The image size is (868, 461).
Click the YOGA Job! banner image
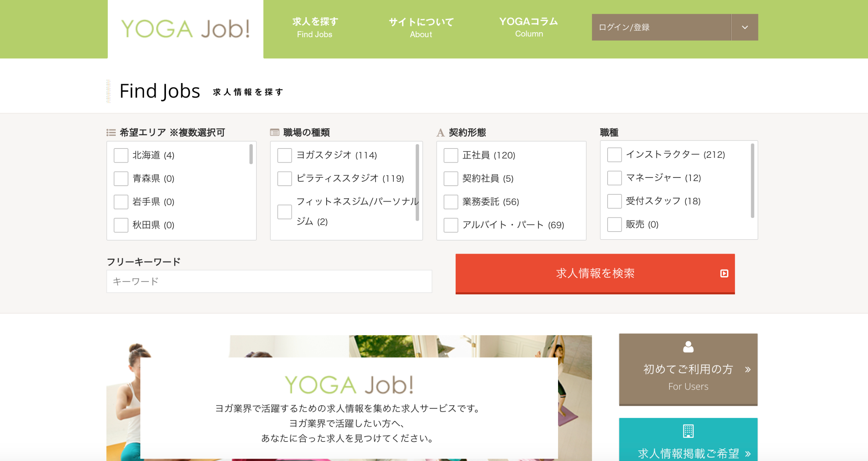[349, 398]
